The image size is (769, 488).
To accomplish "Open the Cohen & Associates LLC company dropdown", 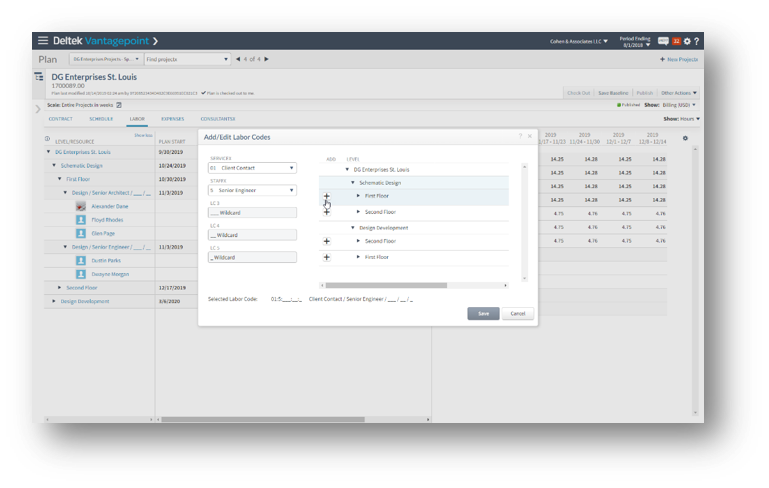I will 579,41.
